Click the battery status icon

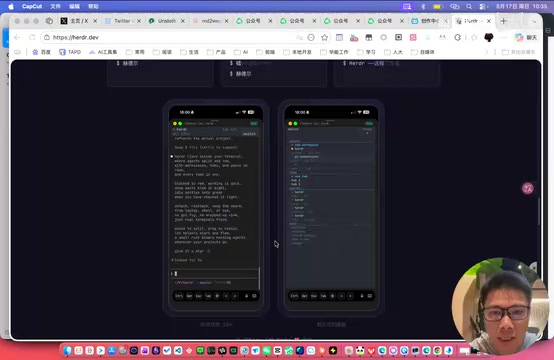pos(438,6)
